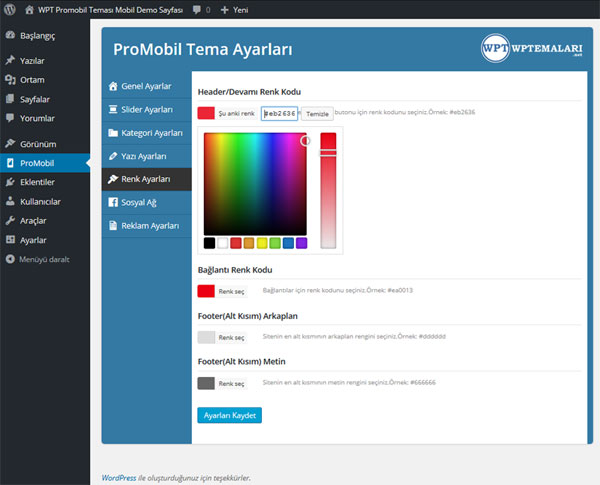Image resolution: width=600 pixels, height=485 pixels.
Task: Click Renk seç for Footer Arkaplan
Action: tap(231, 337)
